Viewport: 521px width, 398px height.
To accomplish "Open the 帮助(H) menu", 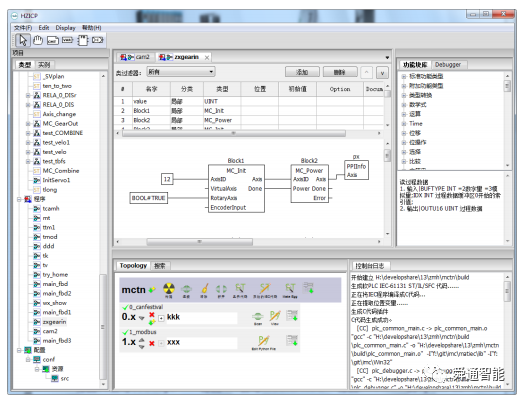I will point(92,28).
